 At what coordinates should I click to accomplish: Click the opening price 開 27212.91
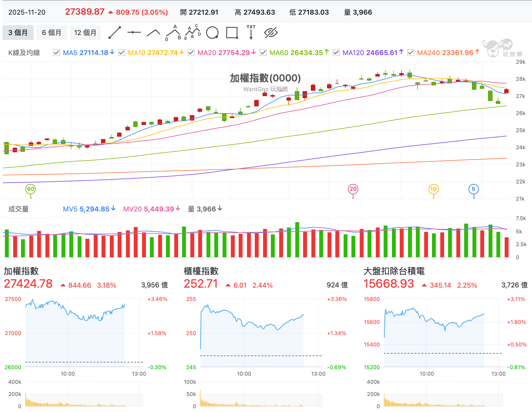pyautogui.click(x=199, y=12)
